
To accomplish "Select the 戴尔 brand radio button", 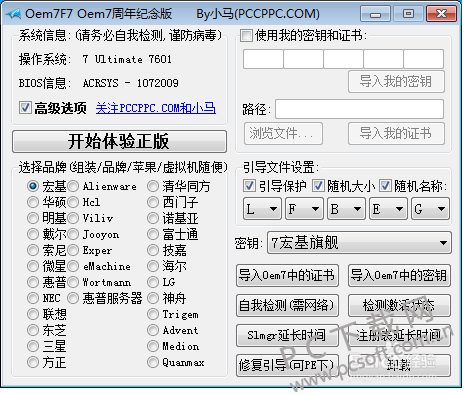I will click(x=33, y=234).
